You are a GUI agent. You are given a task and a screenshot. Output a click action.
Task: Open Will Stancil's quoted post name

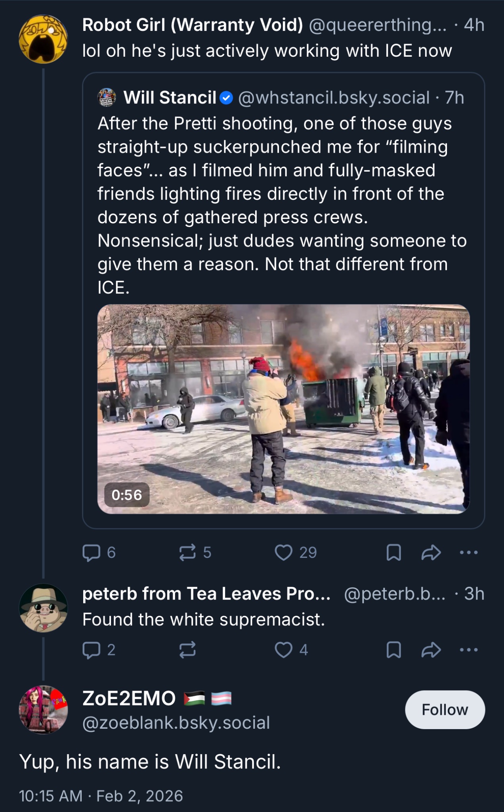pyautogui.click(x=170, y=98)
